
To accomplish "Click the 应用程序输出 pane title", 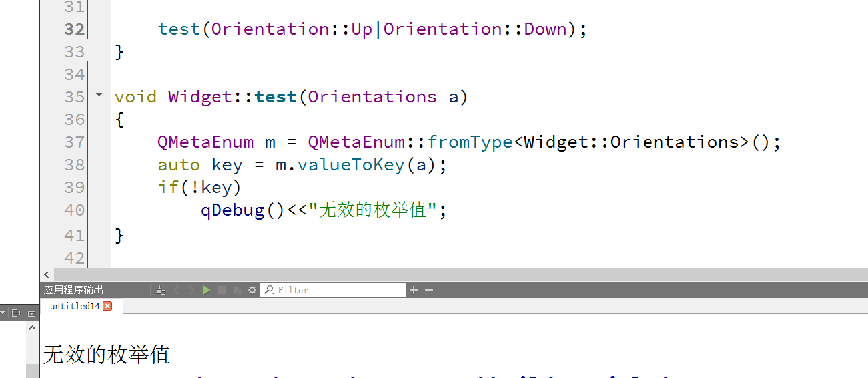I will click(74, 290).
